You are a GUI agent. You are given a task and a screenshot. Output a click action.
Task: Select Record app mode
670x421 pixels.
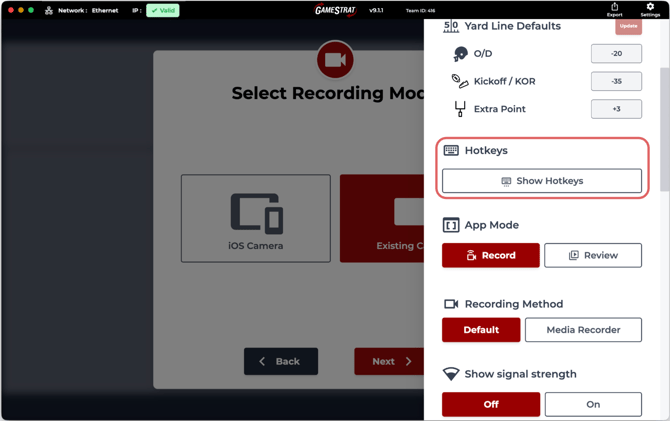click(491, 255)
